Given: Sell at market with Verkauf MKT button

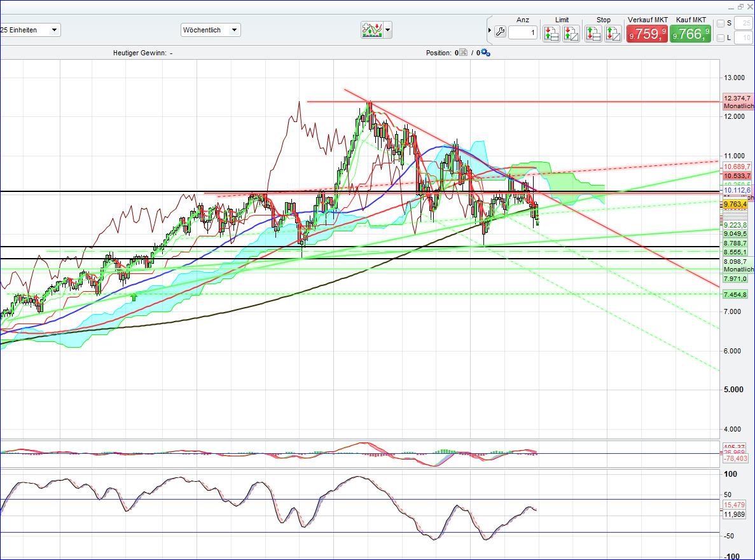Looking at the screenshot, I should [647, 34].
